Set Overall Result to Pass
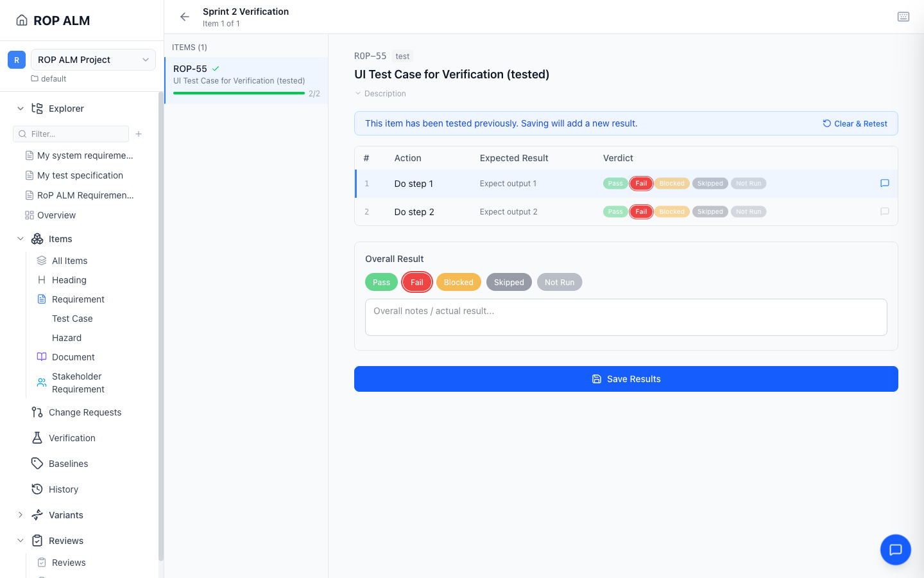 [381, 282]
